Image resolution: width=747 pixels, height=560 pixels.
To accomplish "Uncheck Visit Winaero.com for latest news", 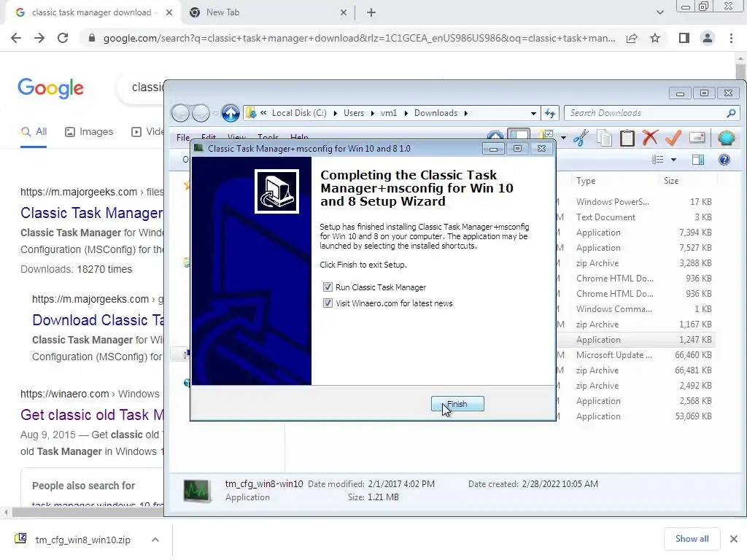I will [328, 303].
